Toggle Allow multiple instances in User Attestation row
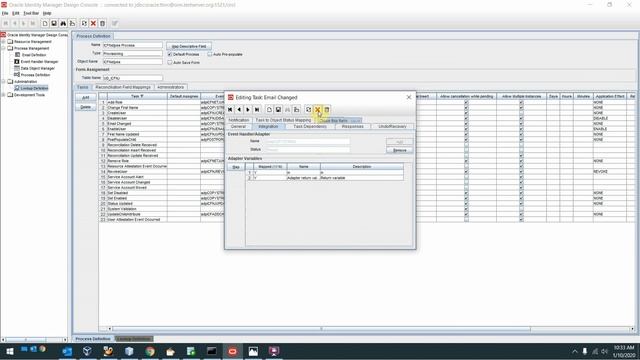Screen dimensions: 640x360 (521, 220)
